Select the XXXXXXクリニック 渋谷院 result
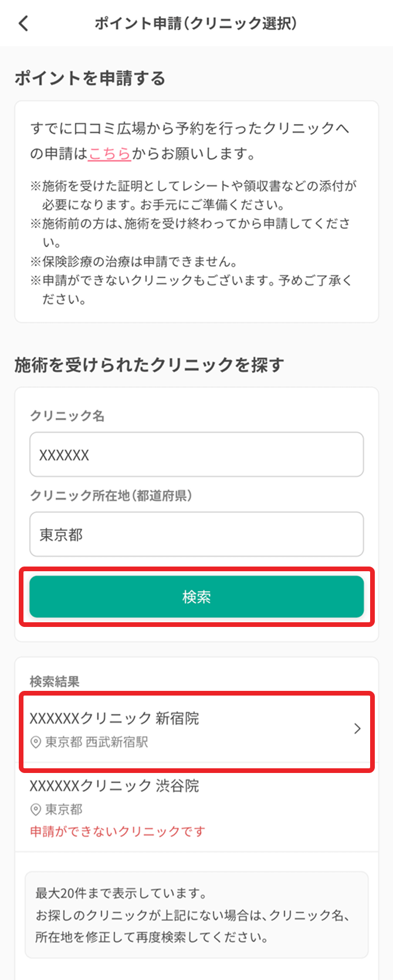The image size is (393, 980). (x=114, y=786)
